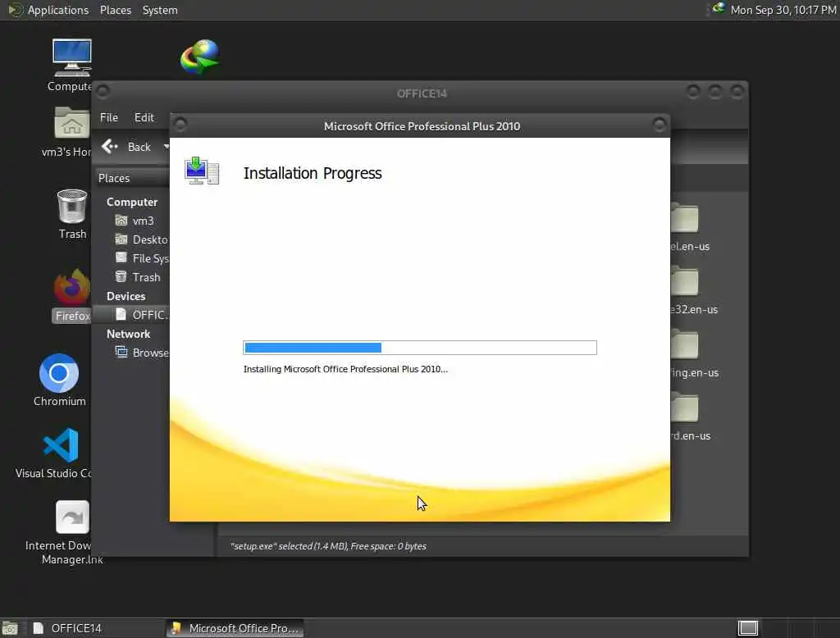Click the 'Installation Progress' heading
The image size is (840, 638).
coord(313,173)
